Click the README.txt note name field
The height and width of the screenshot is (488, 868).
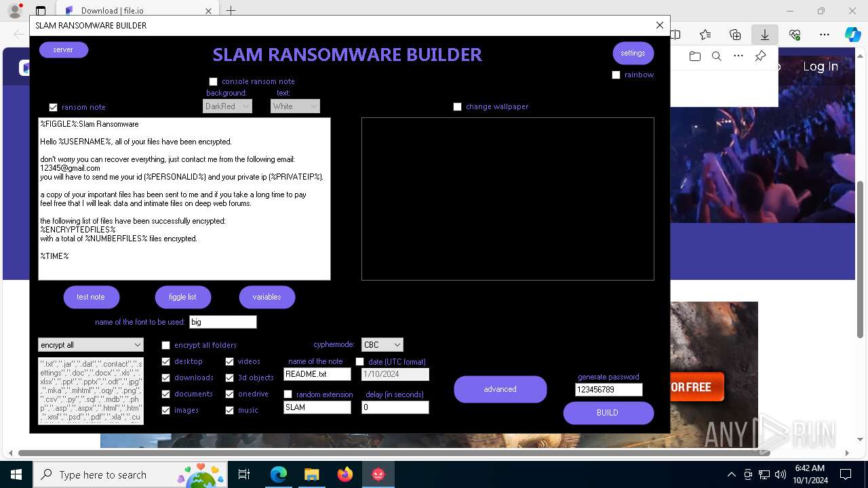pos(317,374)
